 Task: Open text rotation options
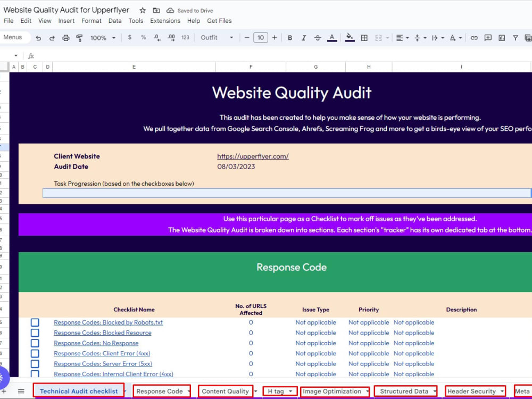(456, 38)
